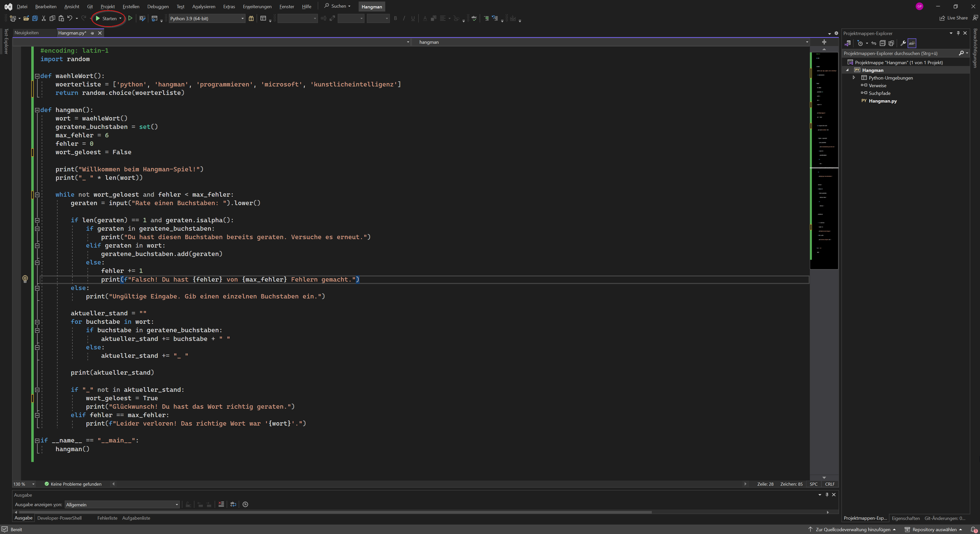Image resolution: width=980 pixels, height=534 pixels.
Task: Start without debugging using the outlined play icon
Action: point(130,18)
